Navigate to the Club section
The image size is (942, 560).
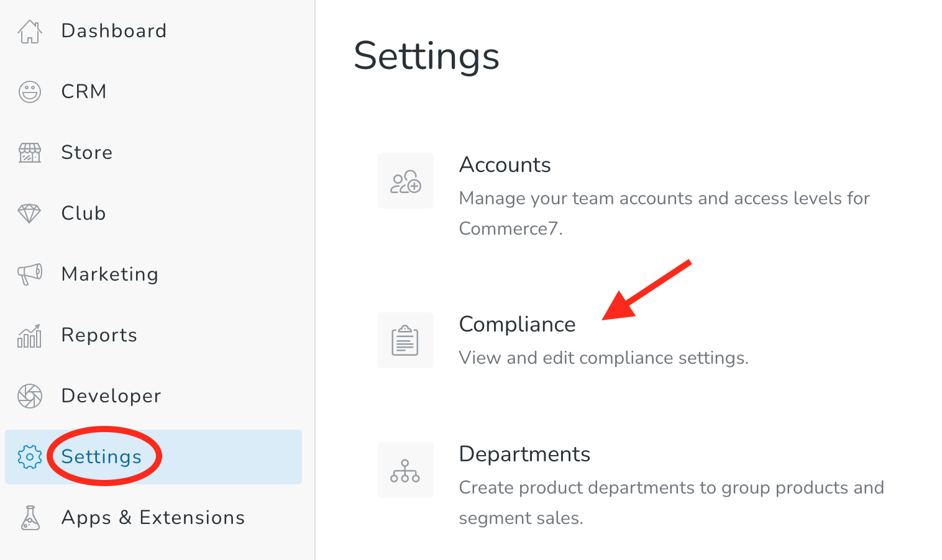(x=83, y=213)
